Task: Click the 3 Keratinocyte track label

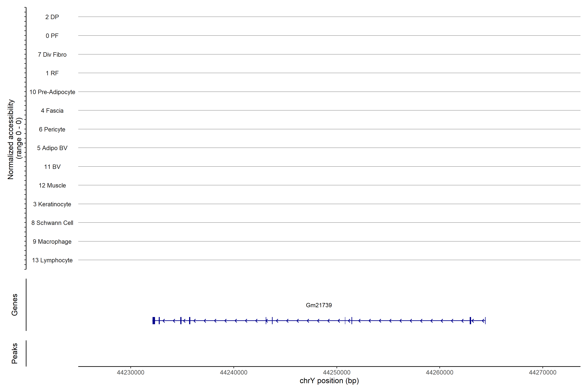Action: [x=52, y=204]
